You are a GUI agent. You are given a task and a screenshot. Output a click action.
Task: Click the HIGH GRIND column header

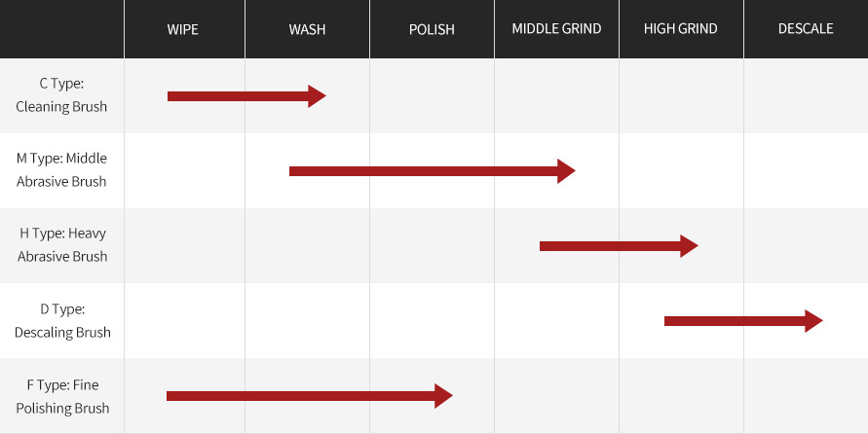tap(680, 29)
